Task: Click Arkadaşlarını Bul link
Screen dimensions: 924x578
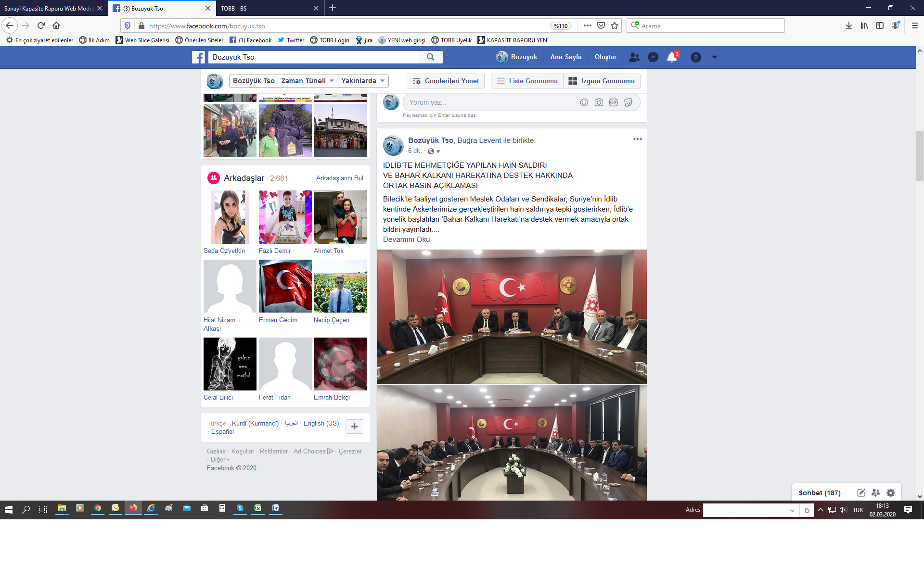Action: click(339, 178)
